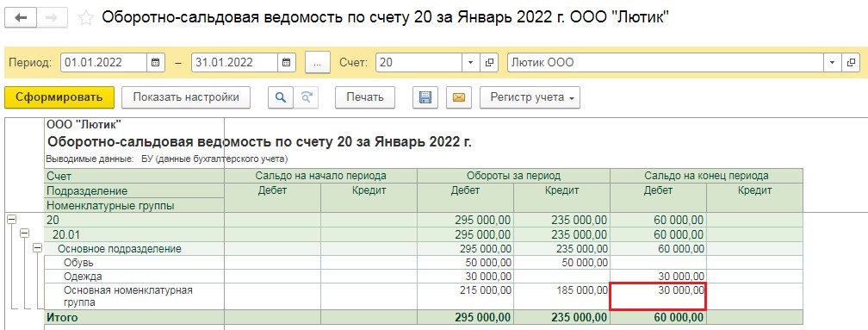
Task: Select the 20.01 row label
Action: pyautogui.click(x=134, y=234)
